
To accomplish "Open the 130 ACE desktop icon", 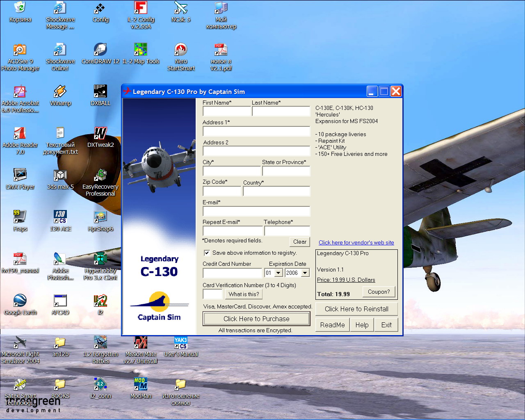I will point(60,217).
